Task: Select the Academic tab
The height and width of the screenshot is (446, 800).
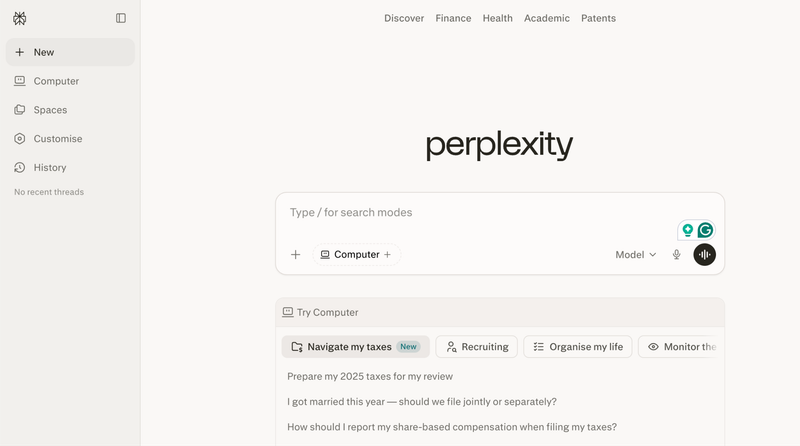Action: [547, 18]
